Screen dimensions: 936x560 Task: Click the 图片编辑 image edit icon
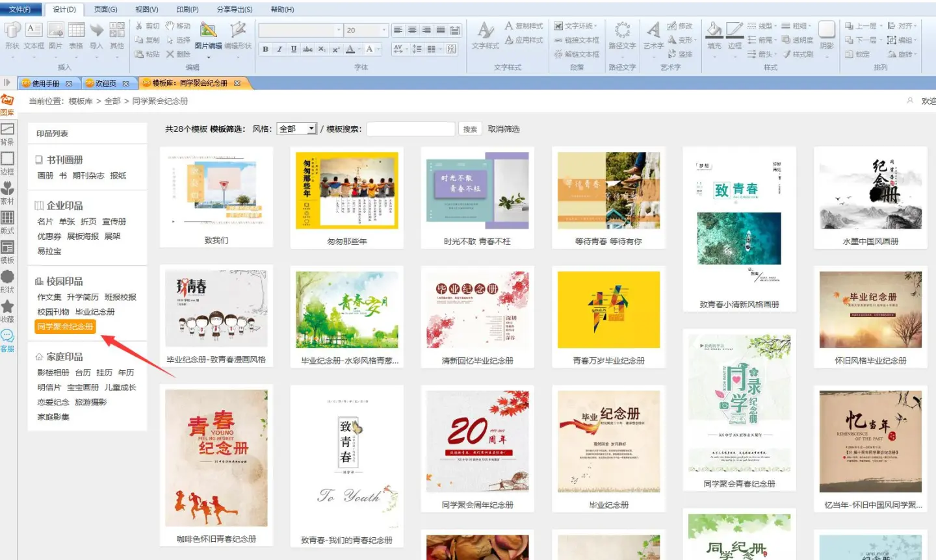(208, 36)
